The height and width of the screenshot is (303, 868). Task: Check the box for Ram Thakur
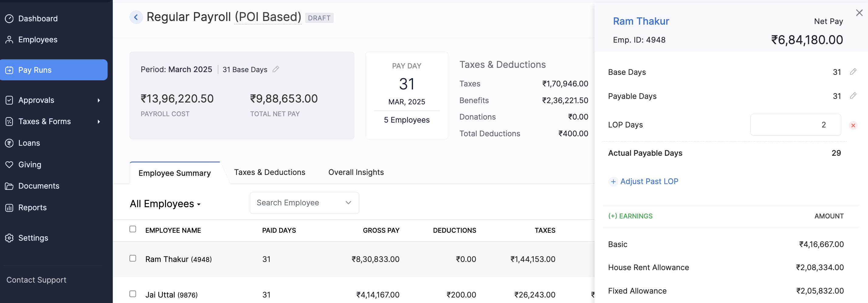tap(133, 258)
